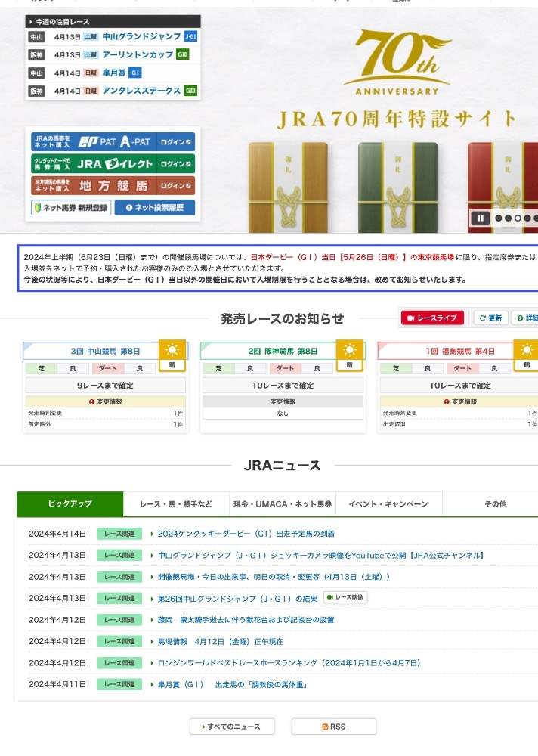The image size is (538, 756).
Task: Open 藤岡 康太騎手 献花台 news
Action: tap(246, 620)
